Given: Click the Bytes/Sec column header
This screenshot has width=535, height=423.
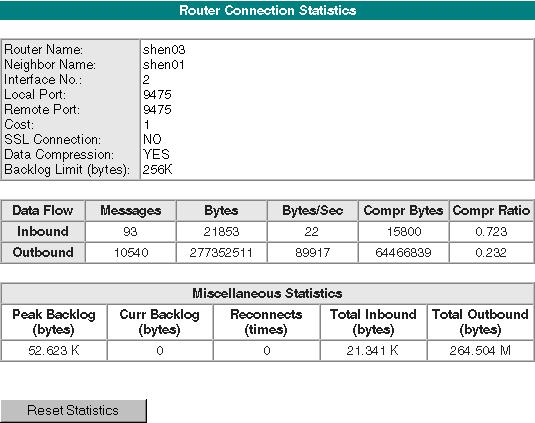Looking at the screenshot, I should tap(313, 210).
